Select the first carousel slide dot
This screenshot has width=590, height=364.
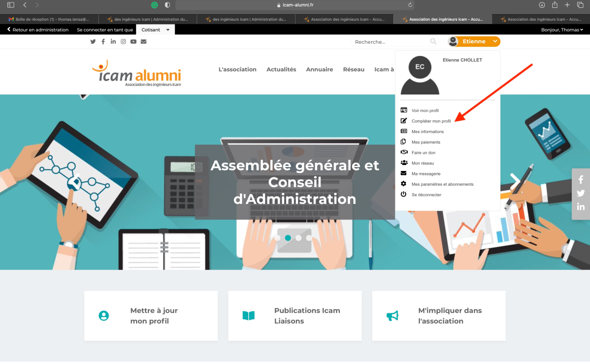(x=278, y=238)
